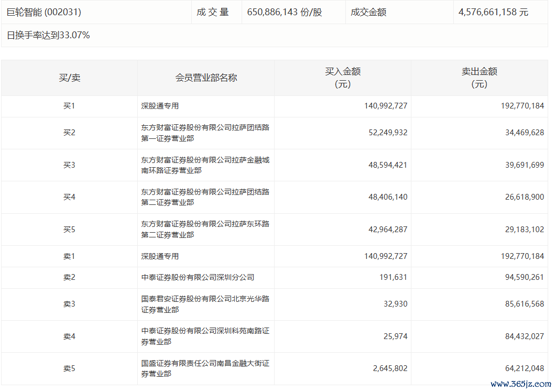
Task: Click the 买/卖 column header
Action: (69, 78)
